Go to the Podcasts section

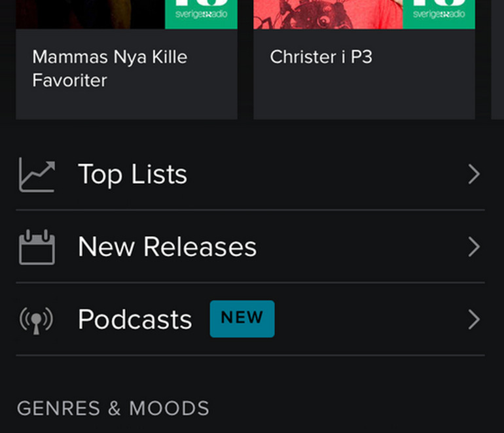(x=251, y=320)
